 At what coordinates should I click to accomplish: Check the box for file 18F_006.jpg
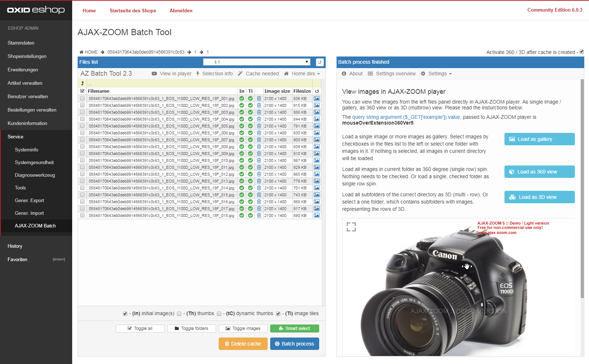[x=82, y=133]
